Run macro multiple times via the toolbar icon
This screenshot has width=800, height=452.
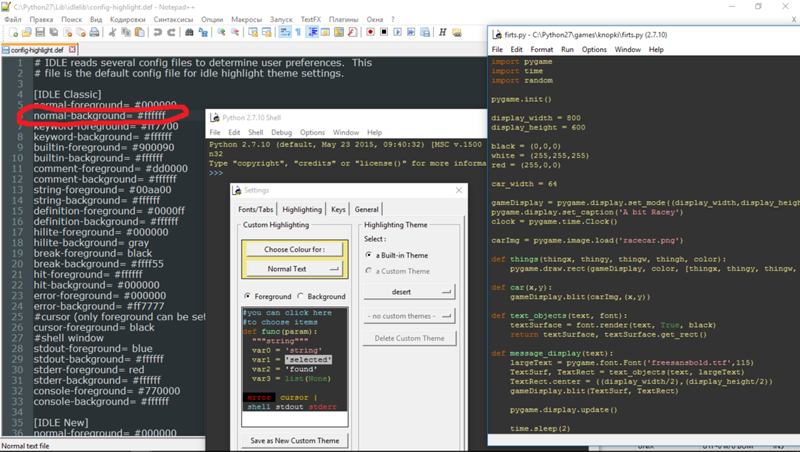pos(411,32)
